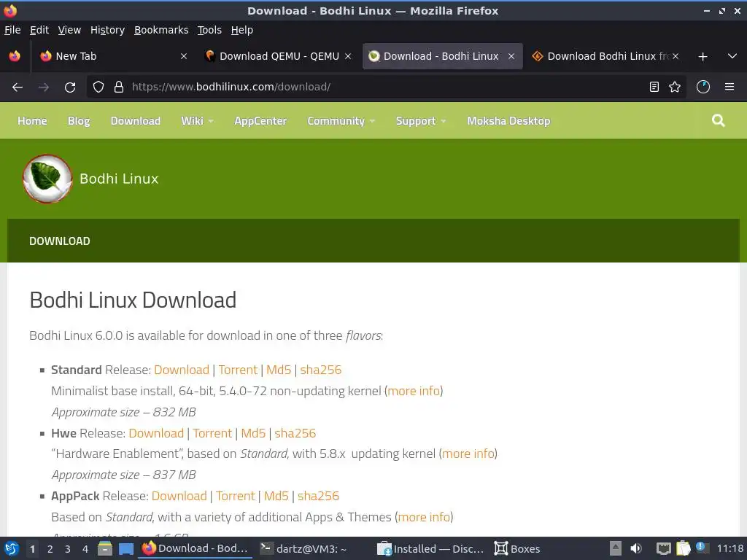Expand the Community dropdown menu

click(x=341, y=121)
